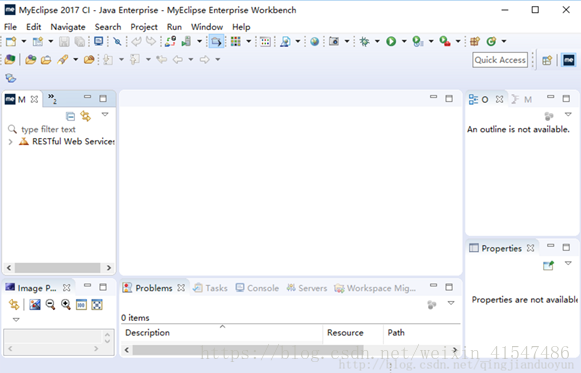Open the Debug icon dropdown arrow

click(x=377, y=41)
